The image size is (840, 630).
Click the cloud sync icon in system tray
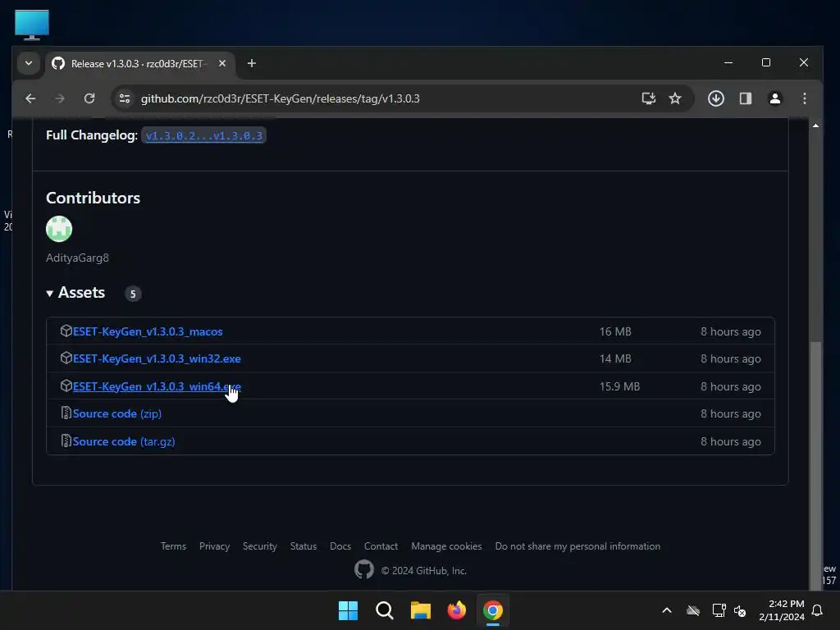(693, 610)
